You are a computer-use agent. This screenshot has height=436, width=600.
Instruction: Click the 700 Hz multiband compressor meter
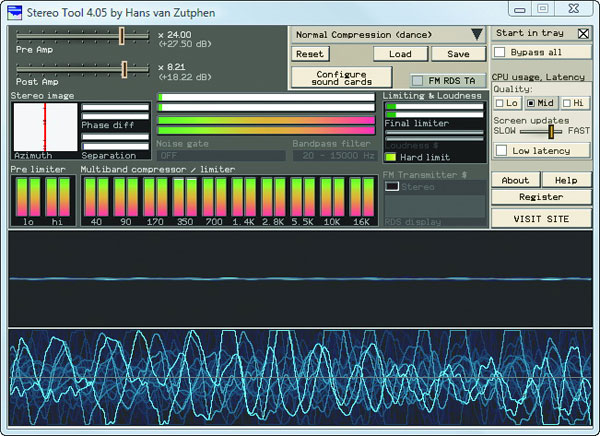tap(214, 197)
